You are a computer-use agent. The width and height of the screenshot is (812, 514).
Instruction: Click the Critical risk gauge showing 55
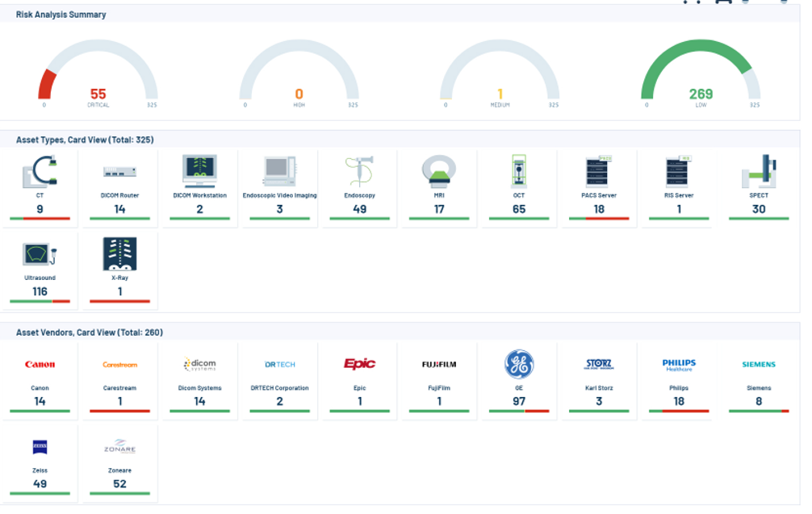(x=98, y=73)
